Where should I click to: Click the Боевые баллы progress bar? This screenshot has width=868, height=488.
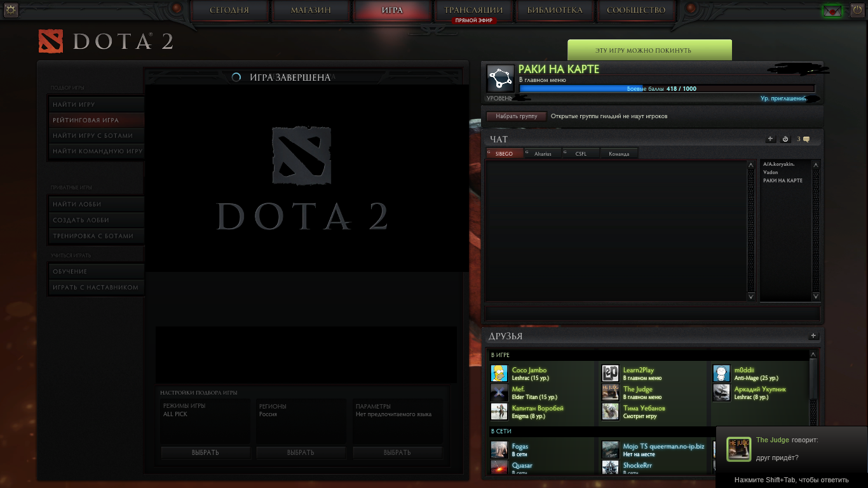(x=667, y=89)
